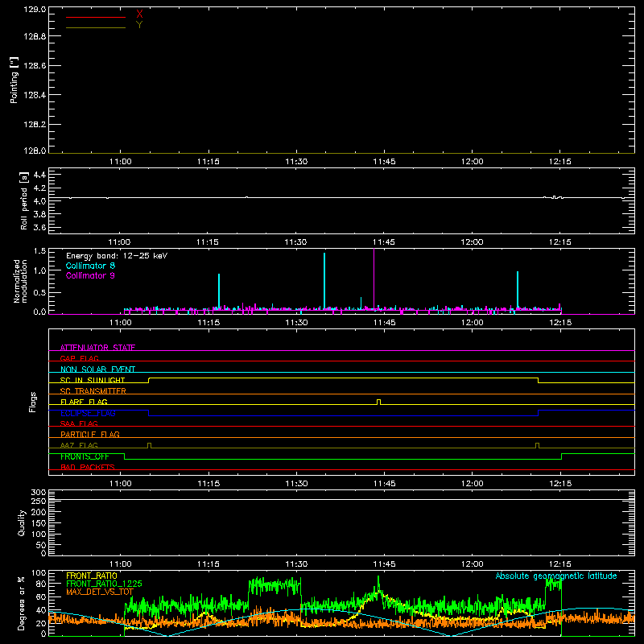Click the 250 quality axis value

[39, 501]
